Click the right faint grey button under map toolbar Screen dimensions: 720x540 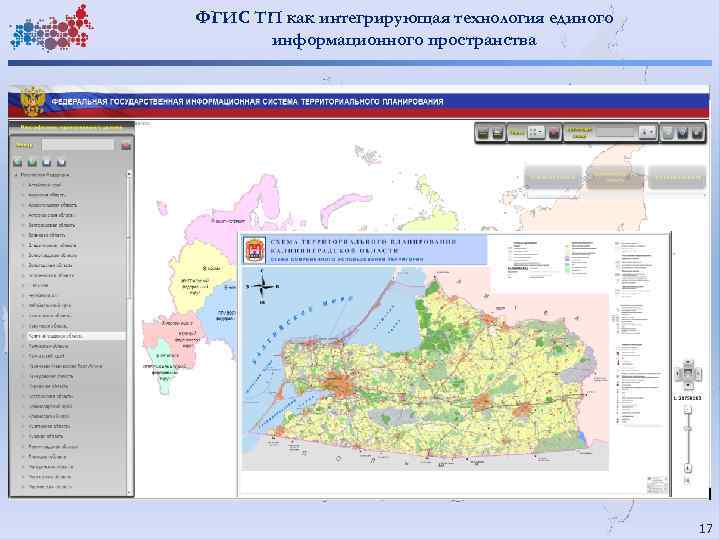677,177
